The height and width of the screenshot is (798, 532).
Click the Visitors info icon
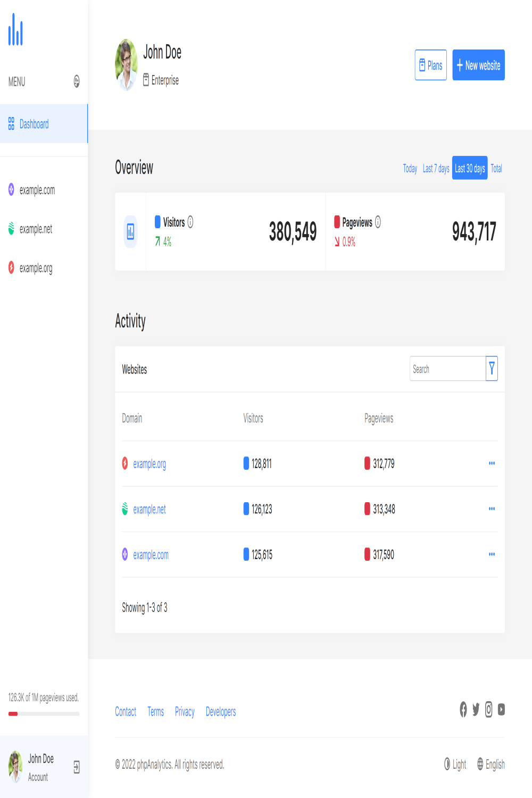point(190,222)
